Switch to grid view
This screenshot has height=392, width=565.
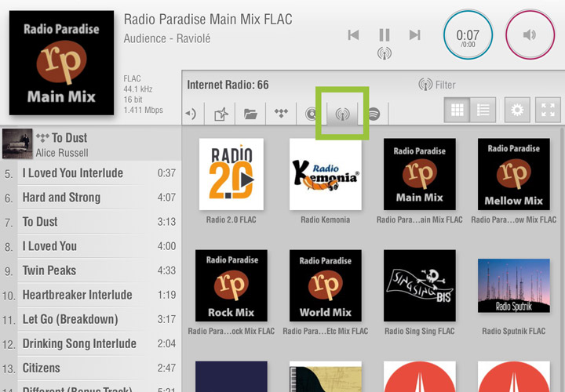[457, 111]
